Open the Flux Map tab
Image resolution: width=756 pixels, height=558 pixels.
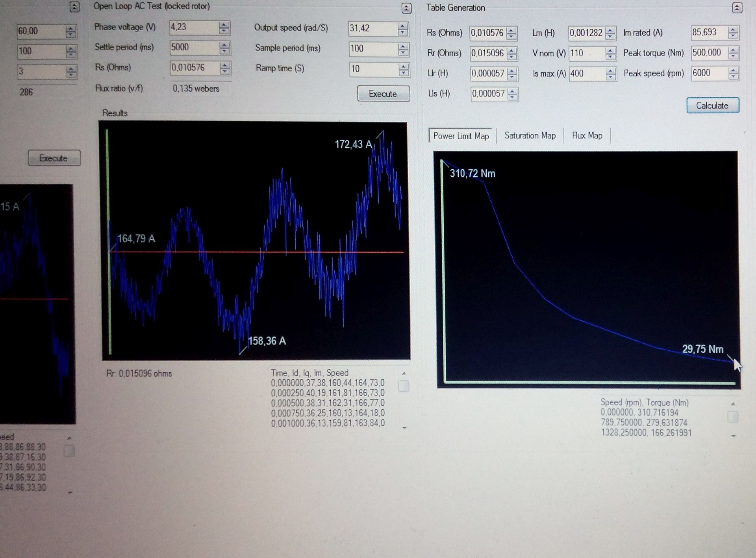(x=587, y=136)
